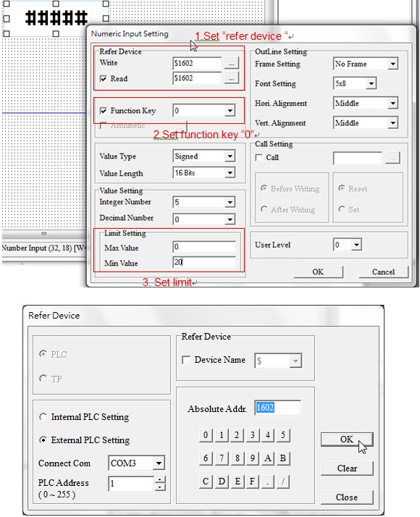Viewport: 420px width, 517px height.
Task: Click keypad digit 2 button
Action: [237, 435]
